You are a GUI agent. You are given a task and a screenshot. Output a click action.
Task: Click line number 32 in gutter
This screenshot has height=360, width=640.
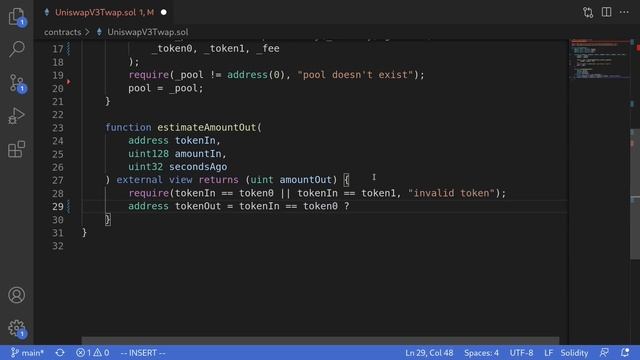point(58,246)
